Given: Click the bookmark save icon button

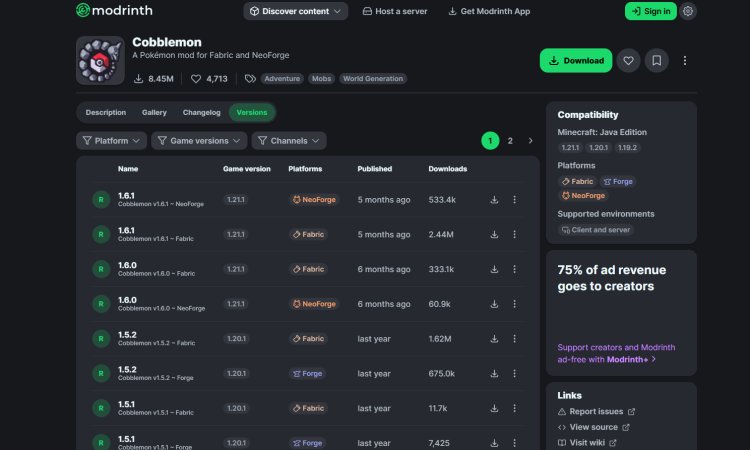Looking at the screenshot, I should click(656, 60).
